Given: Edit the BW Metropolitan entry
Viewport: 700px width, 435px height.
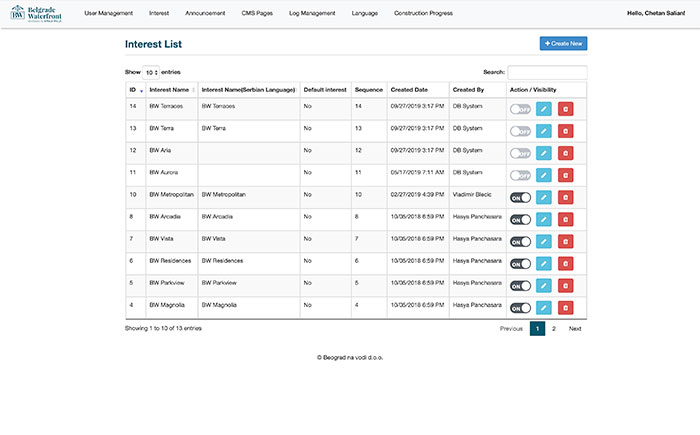Looking at the screenshot, I should point(543,197).
